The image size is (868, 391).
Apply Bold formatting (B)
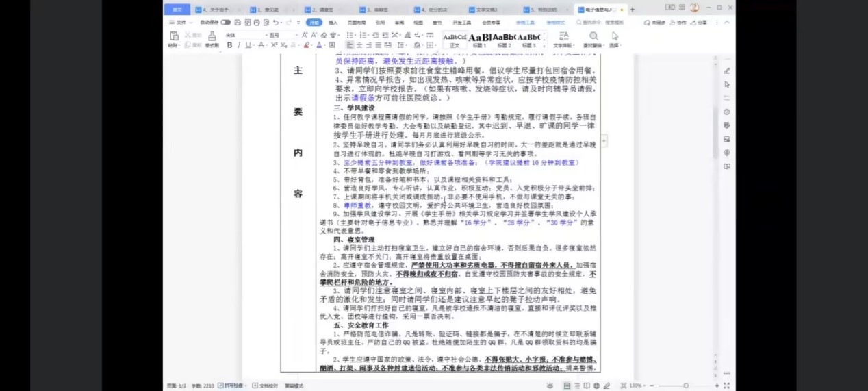pyautogui.click(x=229, y=45)
